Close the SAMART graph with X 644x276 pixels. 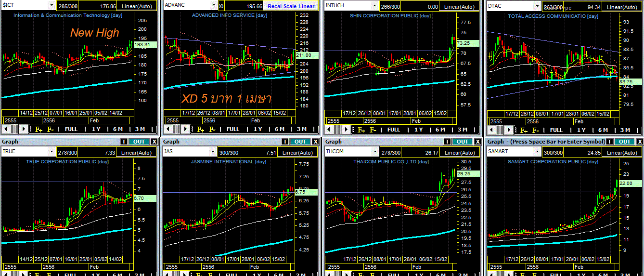(x=639, y=142)
